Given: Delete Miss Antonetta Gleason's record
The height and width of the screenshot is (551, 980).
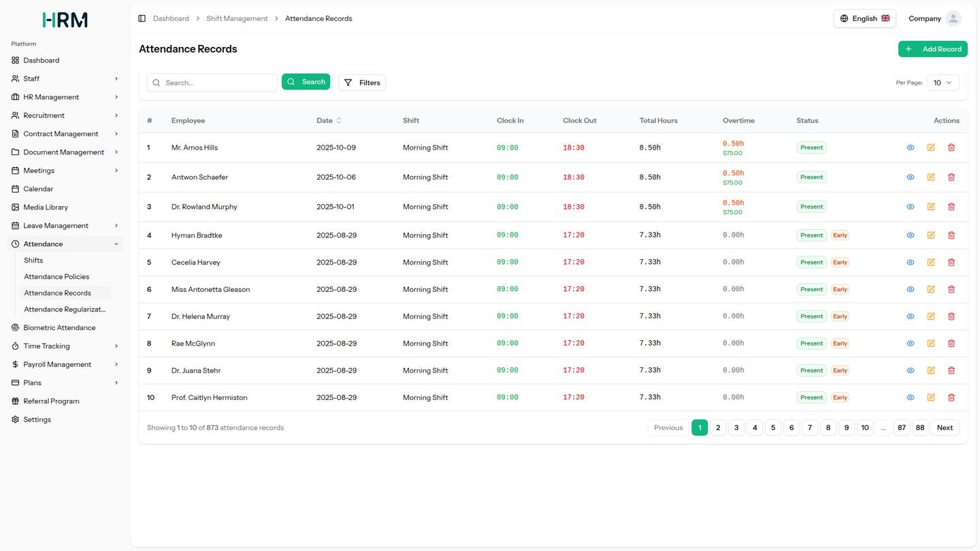Looking at the screenshot, I should tap(951, 289).
